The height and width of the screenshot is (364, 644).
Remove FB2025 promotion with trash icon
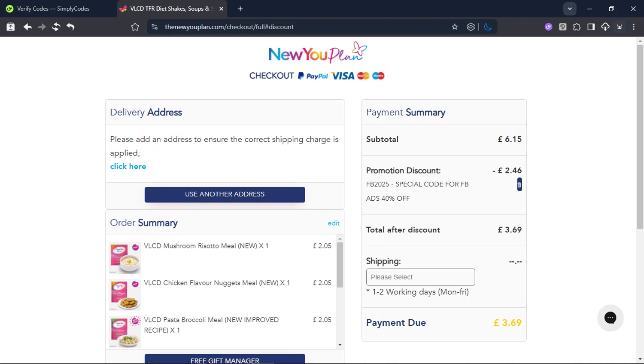(519, 184)
